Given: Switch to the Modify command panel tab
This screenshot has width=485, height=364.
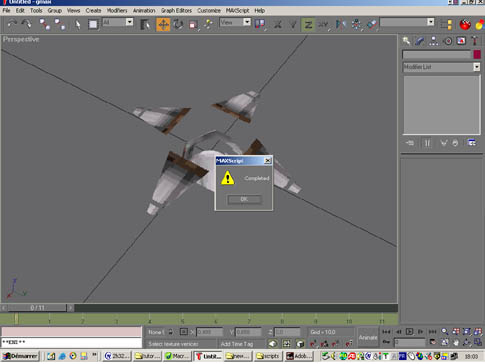Looking at the screenshot, I should click(x=420, y=41).
